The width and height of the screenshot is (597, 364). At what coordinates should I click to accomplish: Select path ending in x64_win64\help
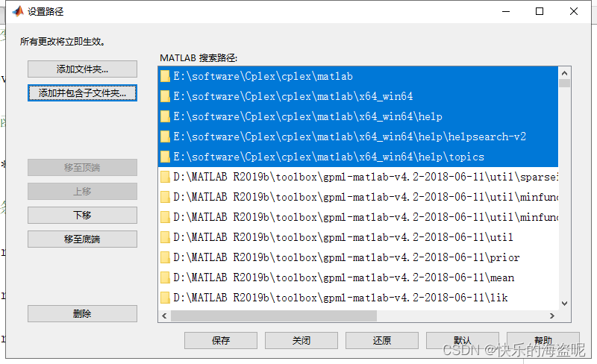358,116
